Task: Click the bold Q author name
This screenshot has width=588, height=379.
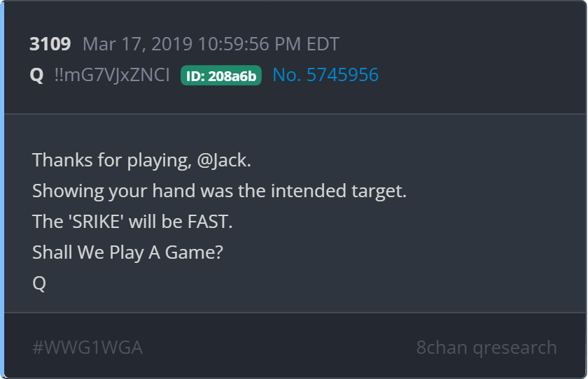Action: (x=36, y=76)
